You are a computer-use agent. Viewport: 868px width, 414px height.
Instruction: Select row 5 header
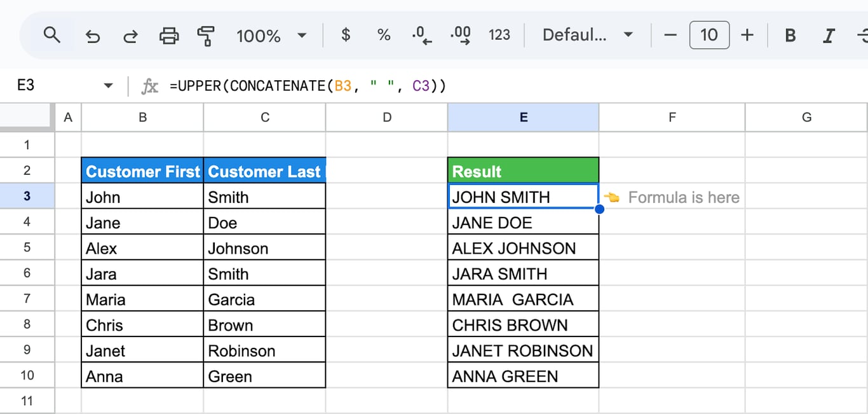tap(27, 247)
